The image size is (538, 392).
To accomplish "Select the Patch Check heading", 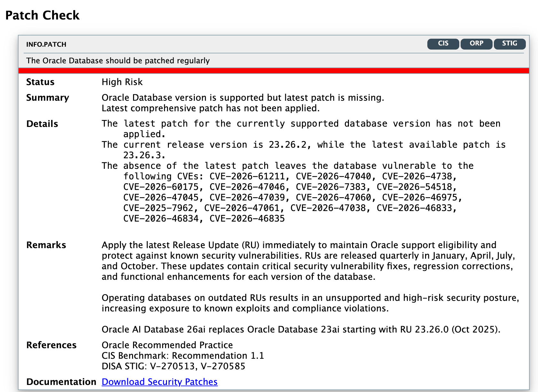I will 43,15.
